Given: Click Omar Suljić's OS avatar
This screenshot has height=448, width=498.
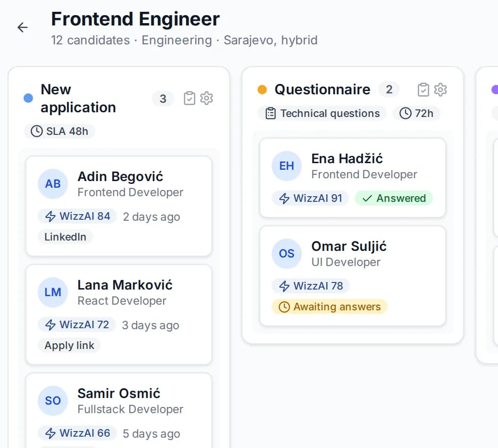Looking at the screenshot, I should pyautogui.click(x=286, y=254).
